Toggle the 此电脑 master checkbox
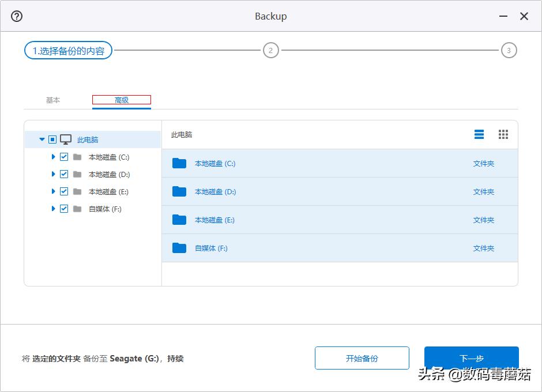 pyautogui.click(x=51, y=139)
